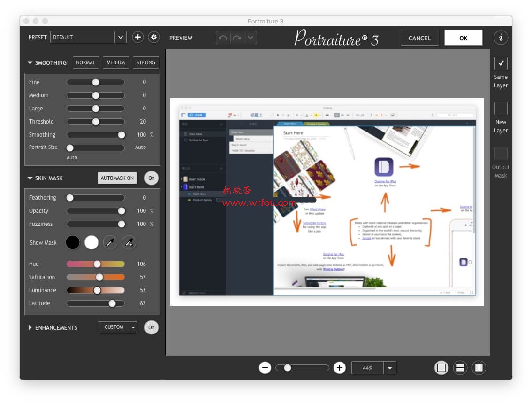Image resolution: width=532 pixels, height=403 pixels.
Task: Select black mask display swatch
Action: coord(73,242)
